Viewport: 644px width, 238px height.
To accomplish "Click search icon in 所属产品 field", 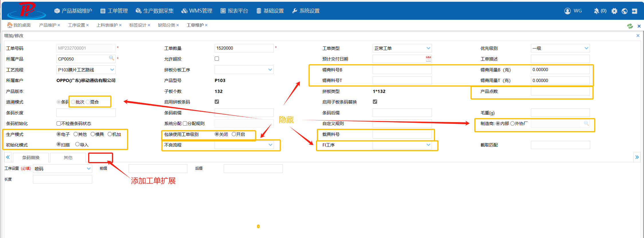I will pos(111,58).
